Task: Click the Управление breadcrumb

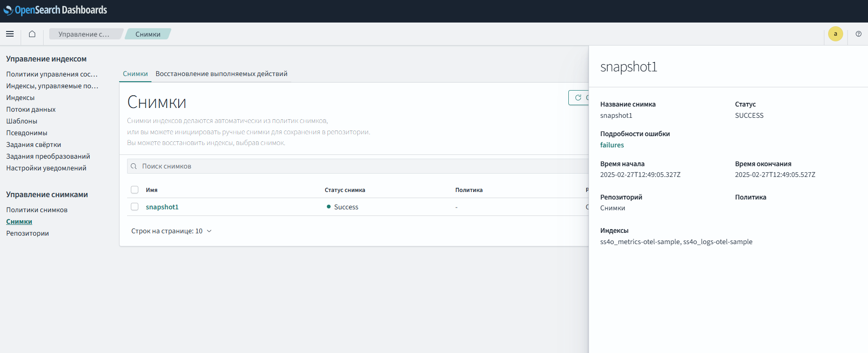Action: click(84, 34)
